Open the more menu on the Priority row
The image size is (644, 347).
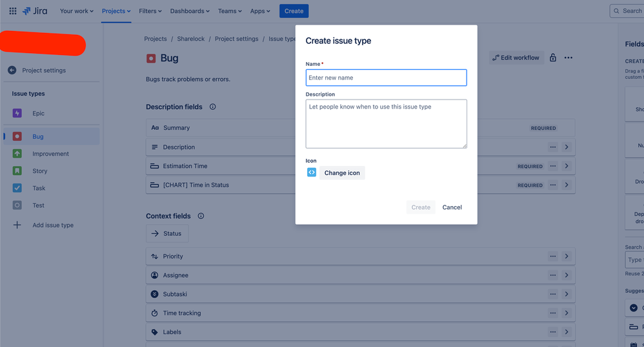553,256
